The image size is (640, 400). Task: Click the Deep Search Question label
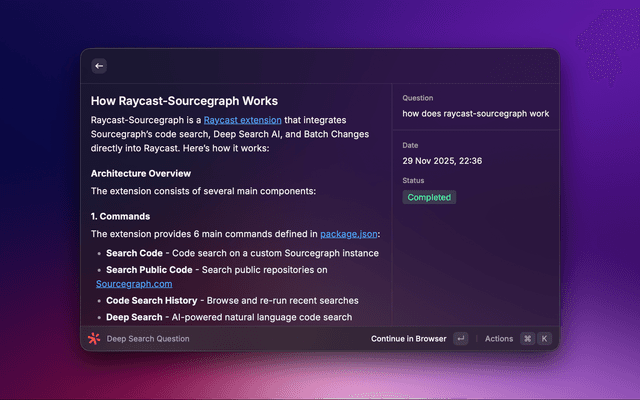point(148,339)
